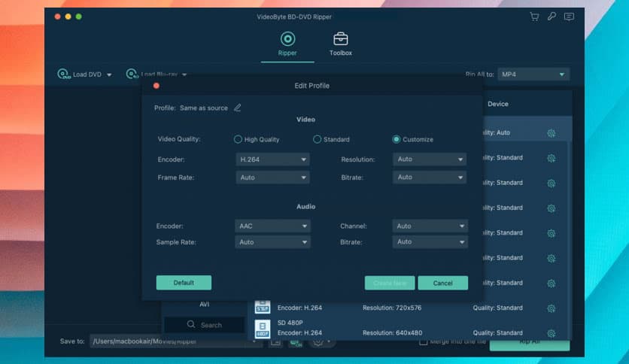Open settings gear for Quality: Auto row
The width and height of the screenshot is (629, 364).
click(x=552, y=133)
